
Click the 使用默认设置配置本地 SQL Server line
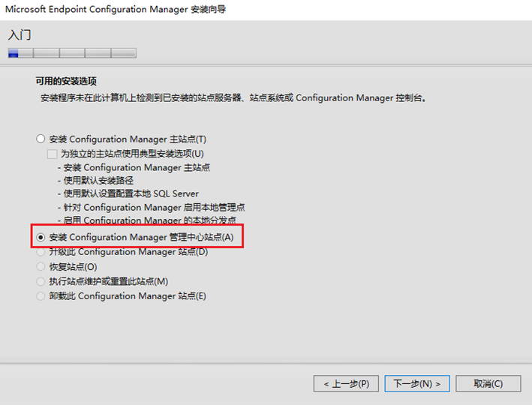pos(131,193)
